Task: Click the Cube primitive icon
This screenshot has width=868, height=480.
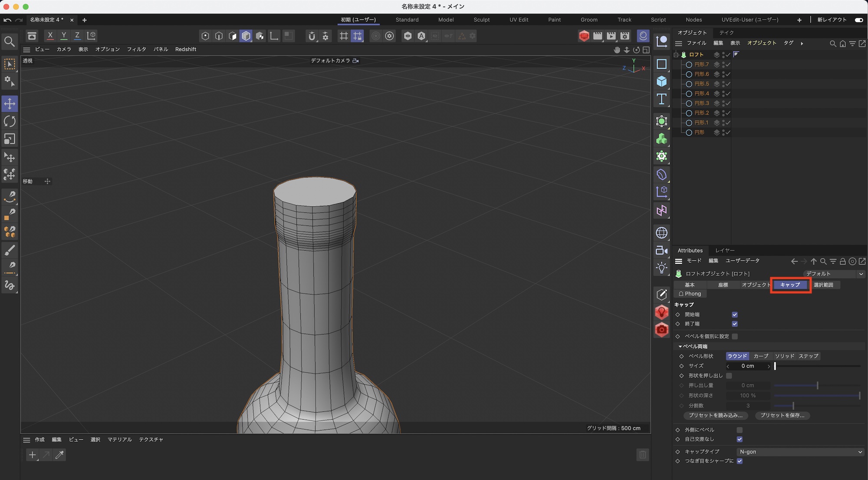Action: (x=661, y=81)
